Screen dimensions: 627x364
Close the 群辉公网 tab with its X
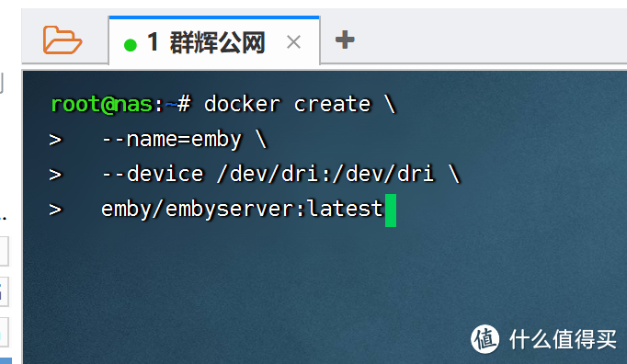293,41
